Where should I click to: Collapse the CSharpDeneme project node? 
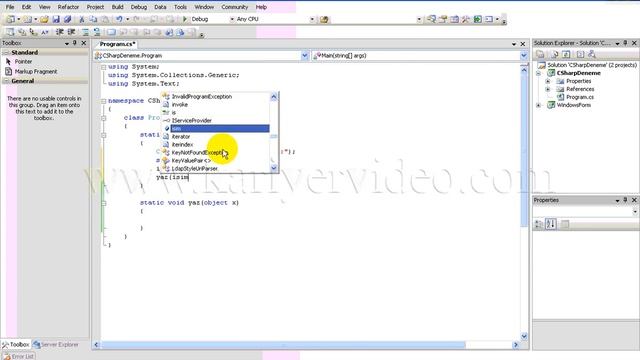pos(538,73)
